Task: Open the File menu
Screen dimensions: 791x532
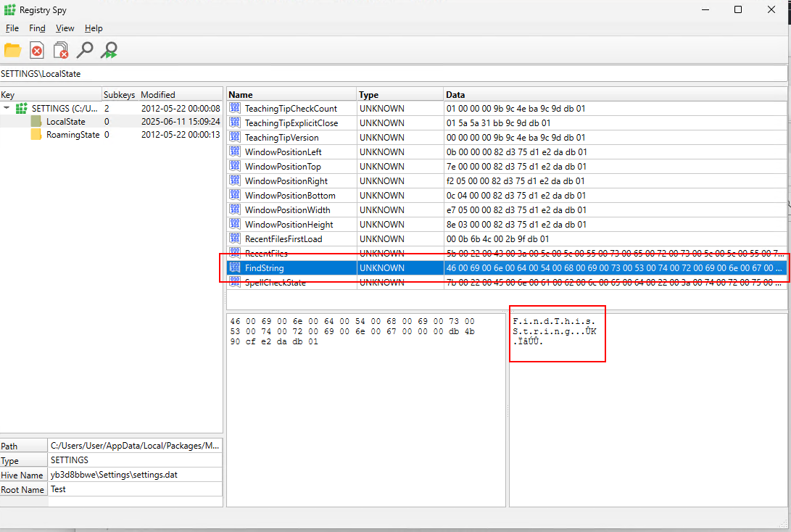Action: [12, 28]
